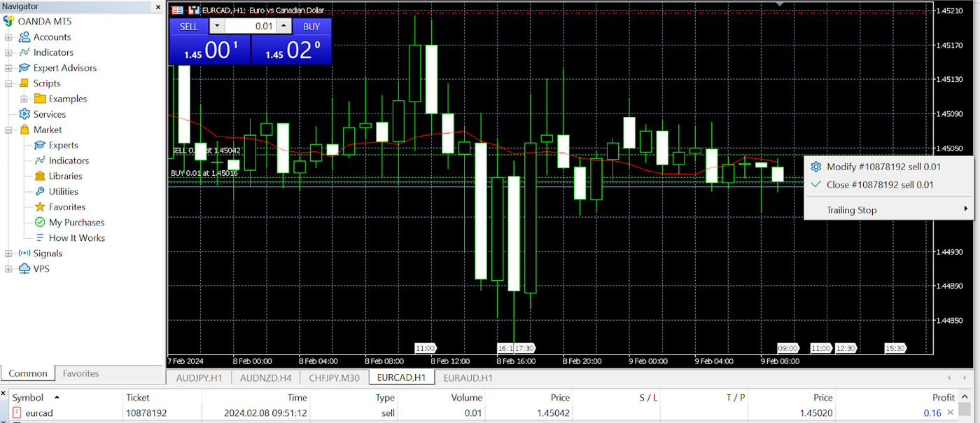The image size is (980, 423).
Task: Switch to the EURAUD,H1 chart tab
Action: point(466,377)
